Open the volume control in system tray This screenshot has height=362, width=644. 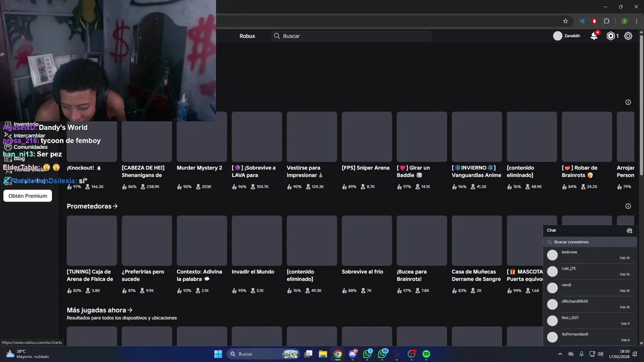(x=600, y=354)
